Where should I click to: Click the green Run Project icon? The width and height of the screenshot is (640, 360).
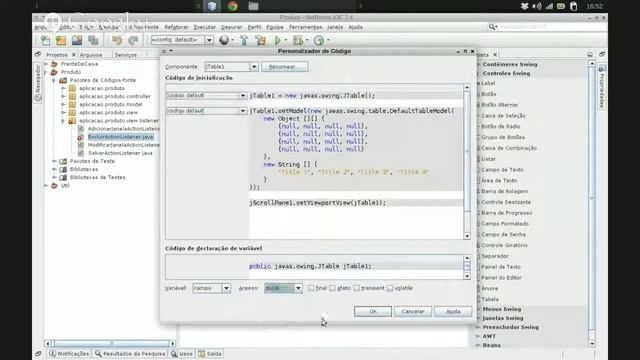tap(278, 40)
